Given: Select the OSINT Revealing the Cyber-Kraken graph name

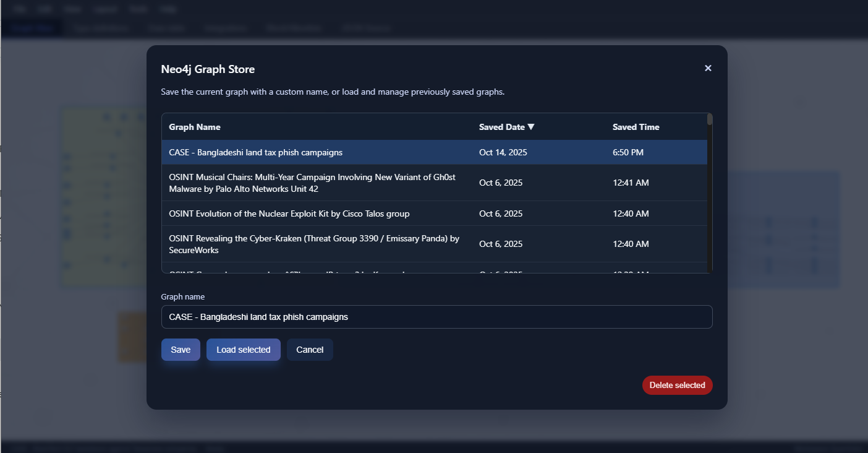Looking at the screenshot, I should point(314,244).
